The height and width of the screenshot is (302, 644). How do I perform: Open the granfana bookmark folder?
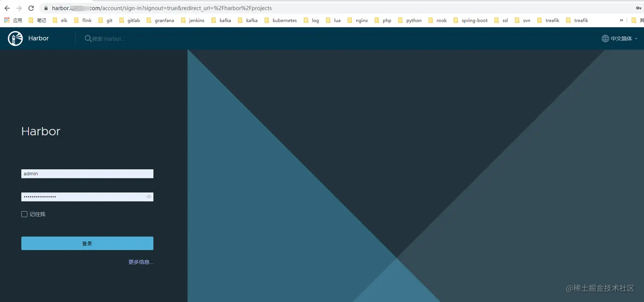point(160,20)
